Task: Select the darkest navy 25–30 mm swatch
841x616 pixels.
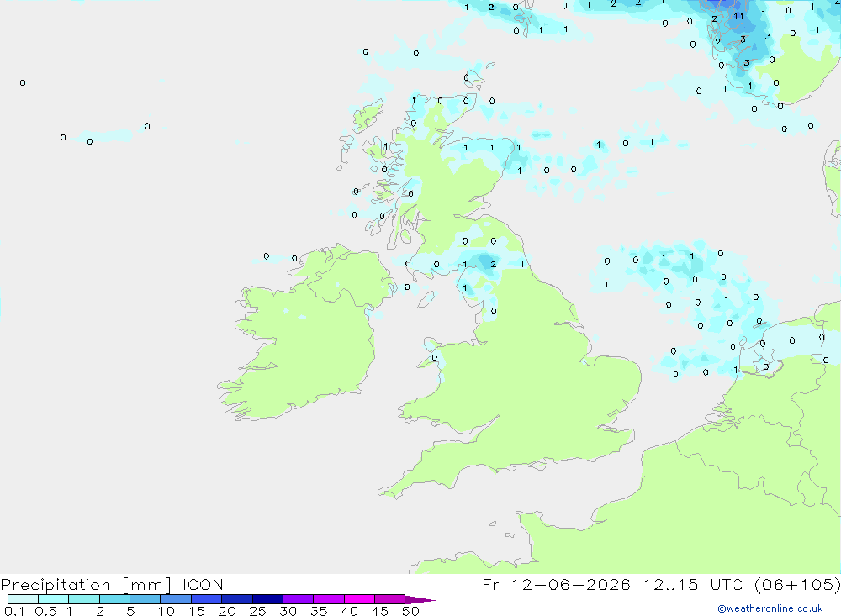Action: pyautogui.click(x=267, y=599)
